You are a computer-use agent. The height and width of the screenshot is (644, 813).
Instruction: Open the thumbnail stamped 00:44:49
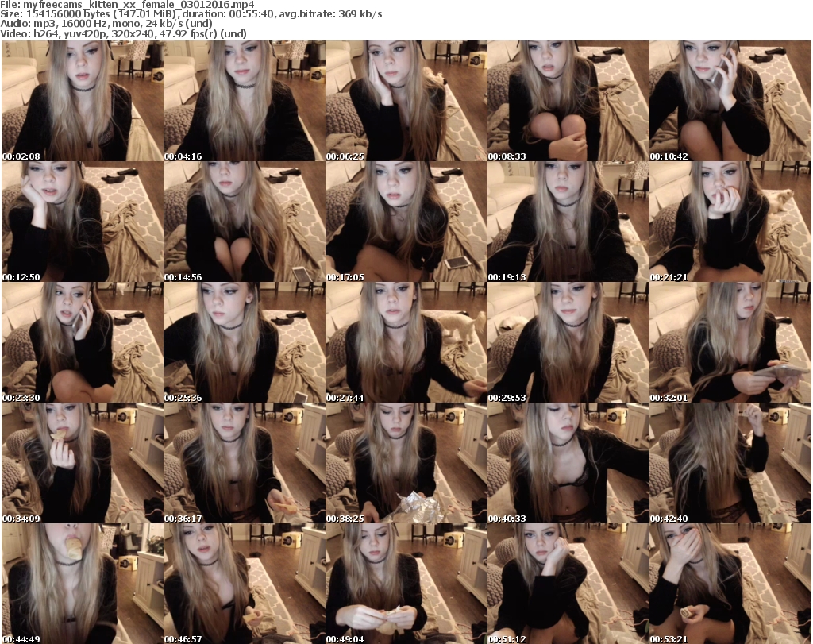[x=83, y=584]
